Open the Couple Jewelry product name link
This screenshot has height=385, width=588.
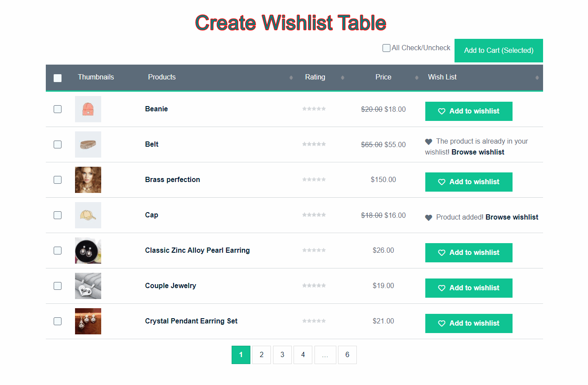click(x=171, y=286)
